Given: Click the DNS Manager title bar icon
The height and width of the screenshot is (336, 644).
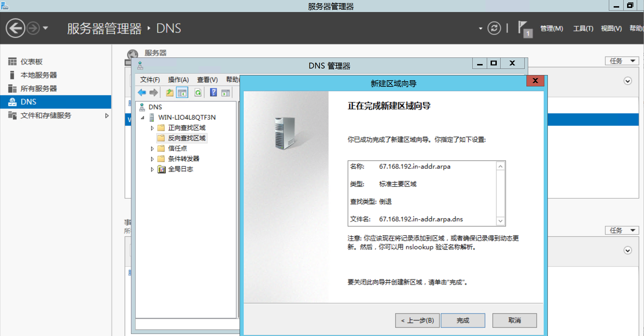Looking at the screenshot, I should 140,65.
